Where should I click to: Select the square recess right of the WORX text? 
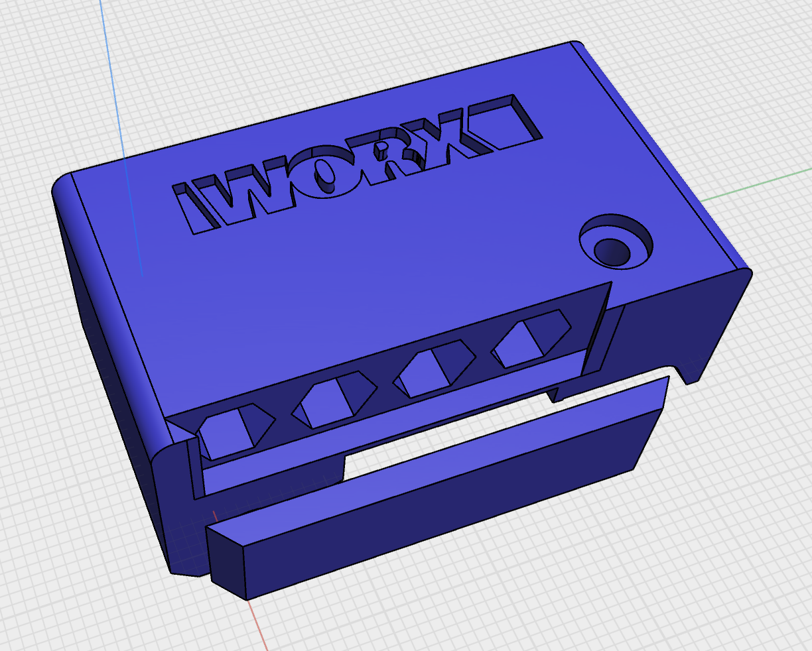[x=507, y=121]
